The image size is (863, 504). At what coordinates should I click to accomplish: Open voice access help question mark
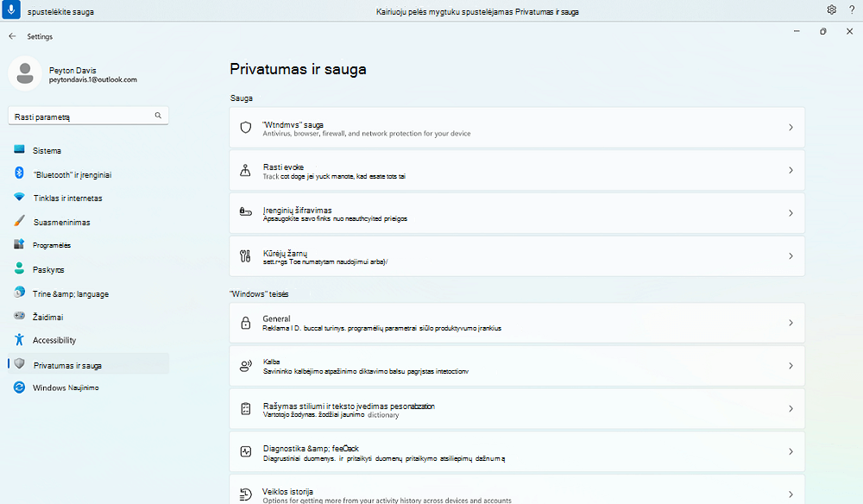click(x=852, y=9)
